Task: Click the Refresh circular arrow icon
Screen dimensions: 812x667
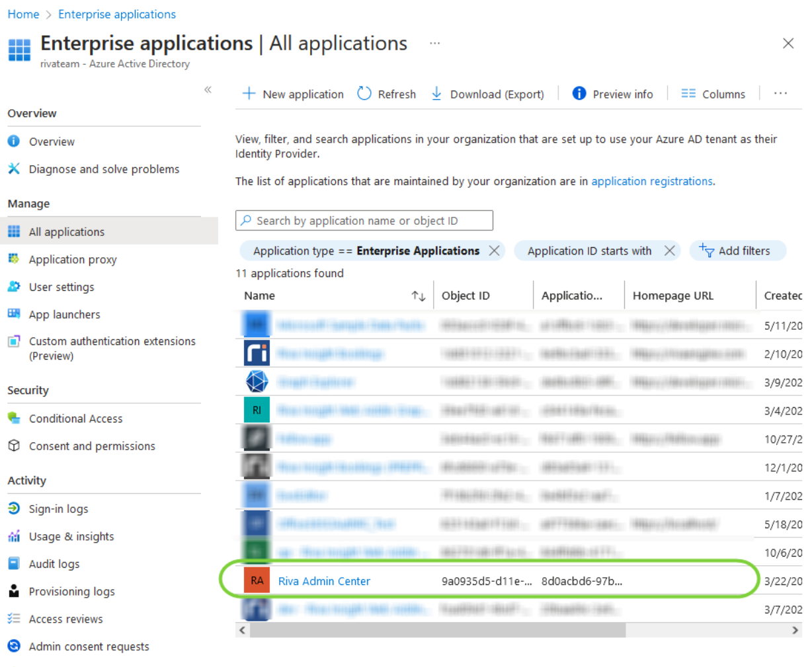Action: [364, 93]
